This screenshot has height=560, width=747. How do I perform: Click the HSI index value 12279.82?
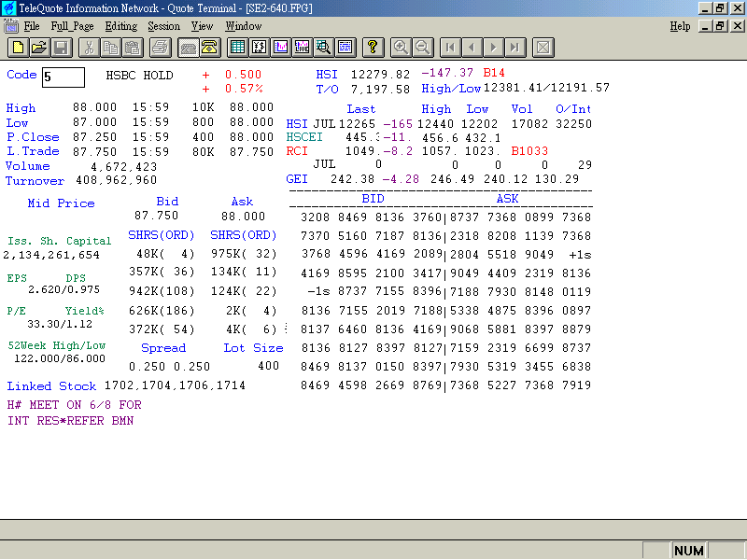click(380, 75)
